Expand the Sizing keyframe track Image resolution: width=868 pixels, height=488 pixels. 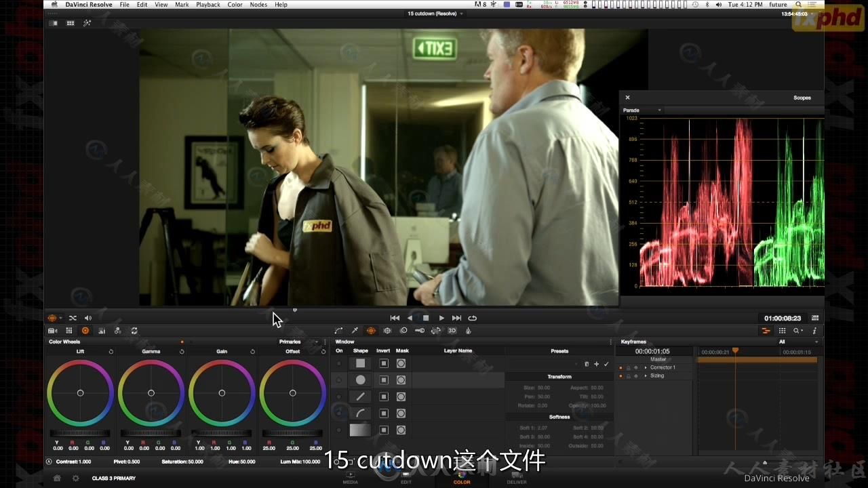click(x=646, y=375)
